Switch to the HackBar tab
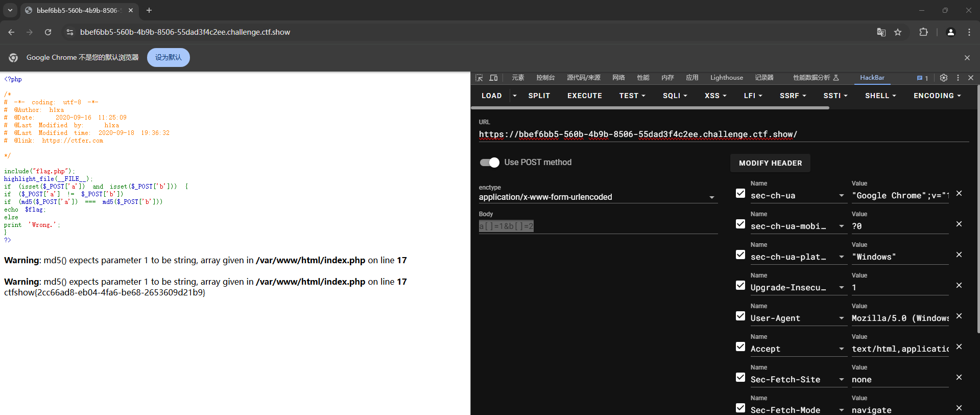 (x=872, y=78)
